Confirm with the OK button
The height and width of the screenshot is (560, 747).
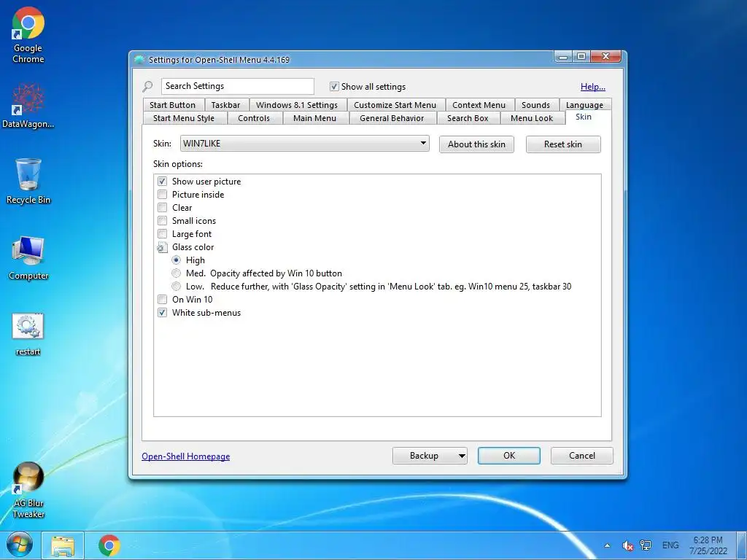tap(509, 456)
